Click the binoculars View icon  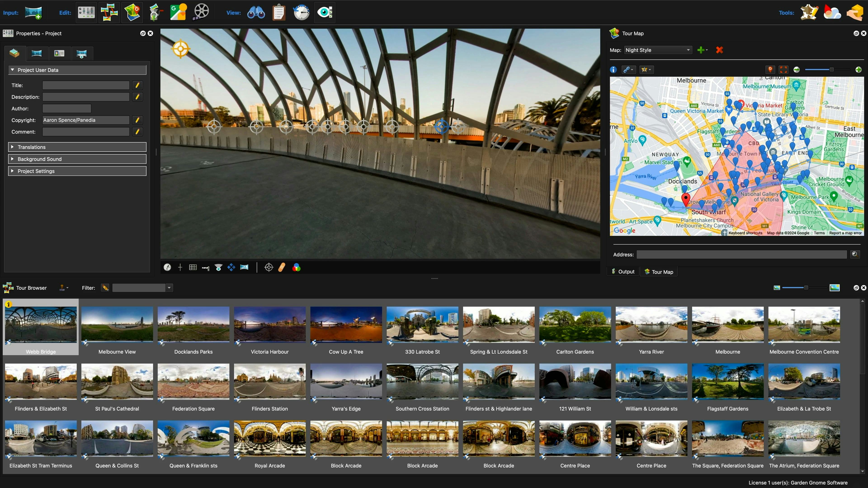click(256, 12)
